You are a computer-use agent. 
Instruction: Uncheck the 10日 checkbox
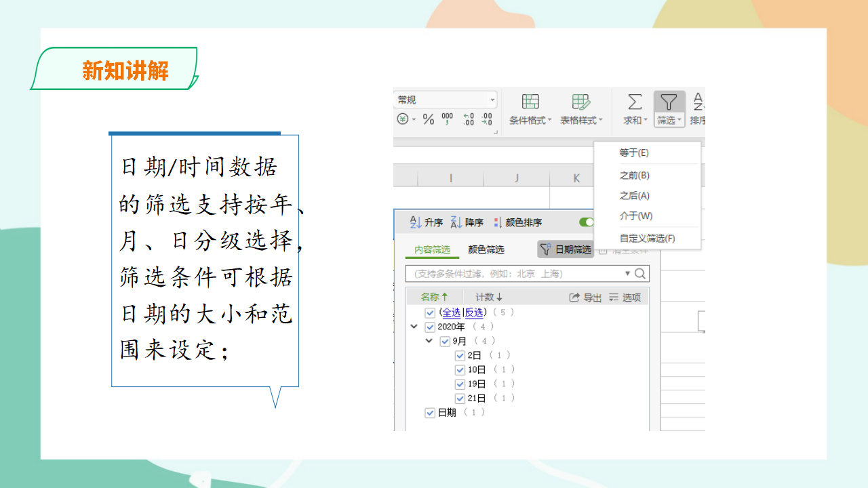tap(460, 369)
